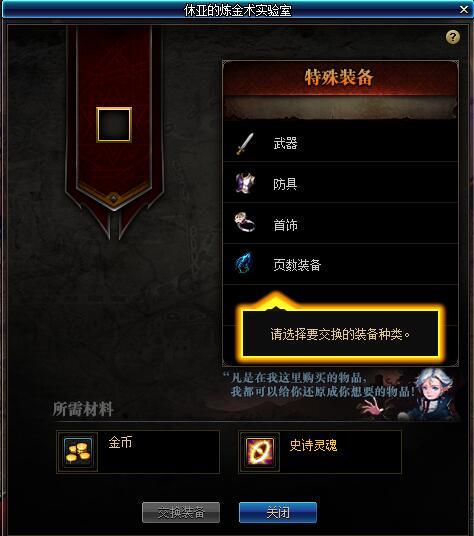
Task: Click the purple armor icon for 防具
Action: tap(245, 183)
